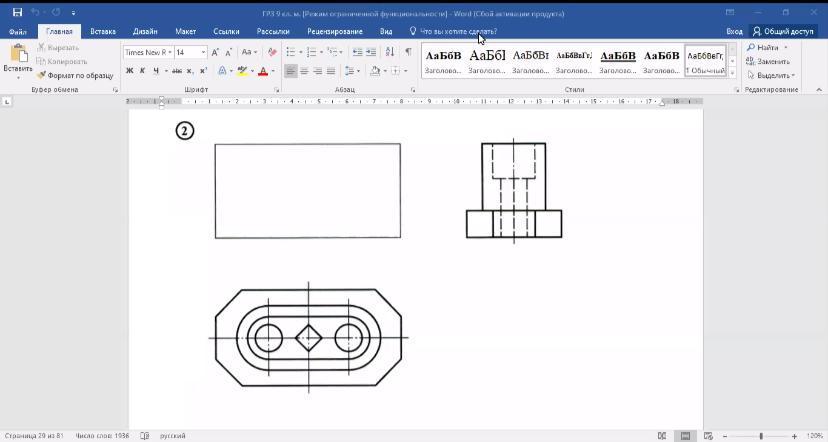Toggle bold (Ж) formatting

pos(129,71)
